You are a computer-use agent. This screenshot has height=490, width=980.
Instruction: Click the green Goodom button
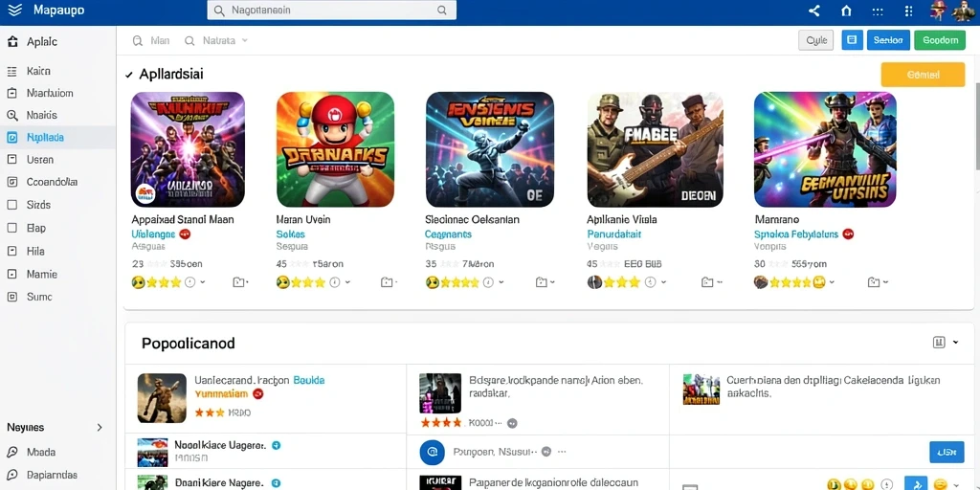coord(940,40)
